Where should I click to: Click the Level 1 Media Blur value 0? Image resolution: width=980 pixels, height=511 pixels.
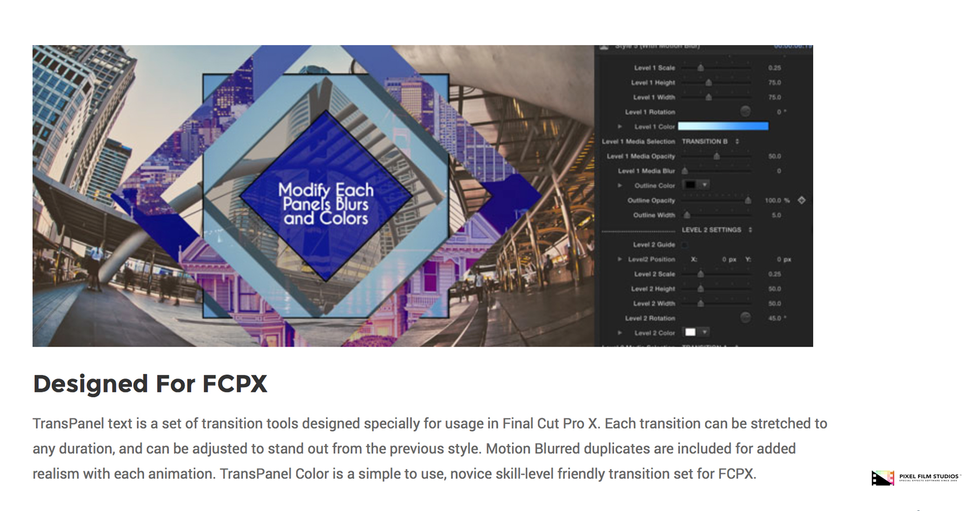[779, 171]
